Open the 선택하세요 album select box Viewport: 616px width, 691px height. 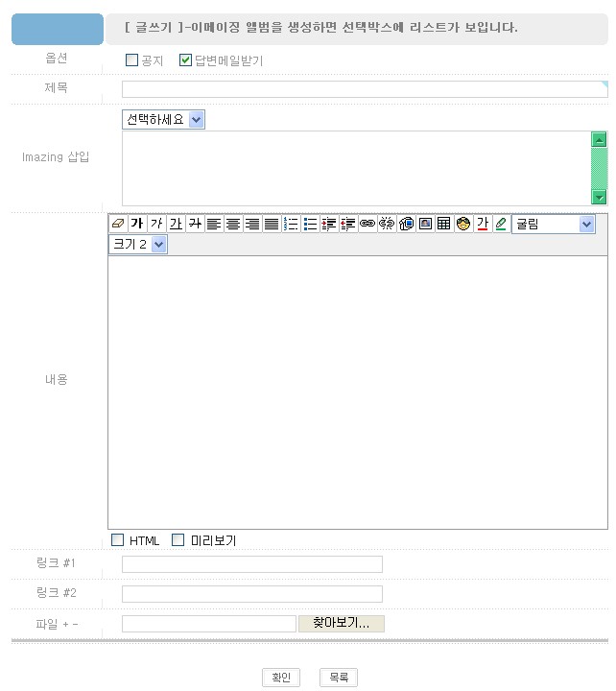coord(163,119)
